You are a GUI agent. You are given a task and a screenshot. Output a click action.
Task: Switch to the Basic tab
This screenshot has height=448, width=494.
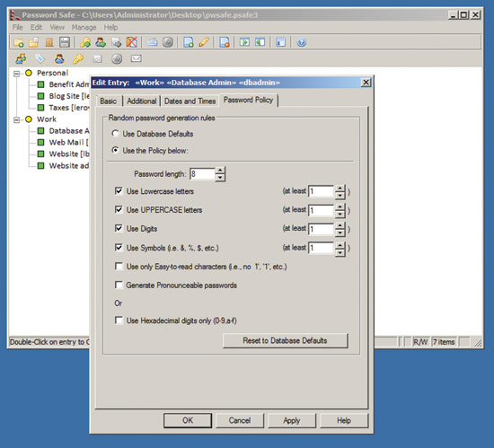pos(109,101)
